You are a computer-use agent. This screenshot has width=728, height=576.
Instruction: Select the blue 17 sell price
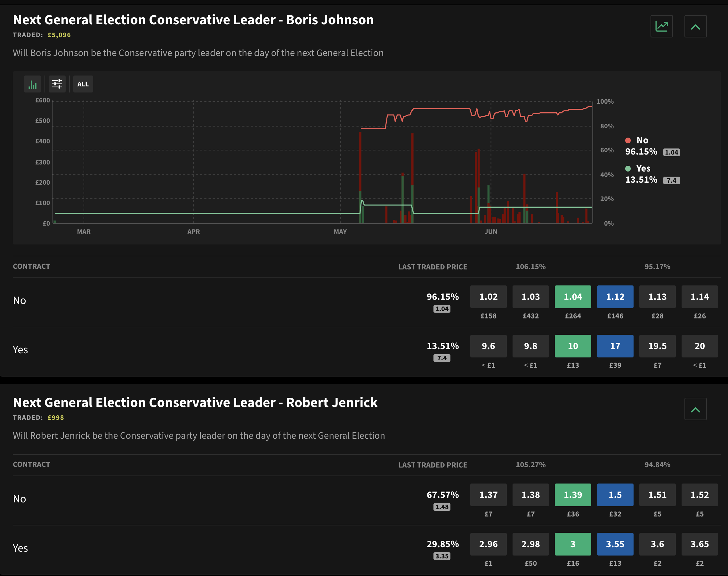coord(615,346)
